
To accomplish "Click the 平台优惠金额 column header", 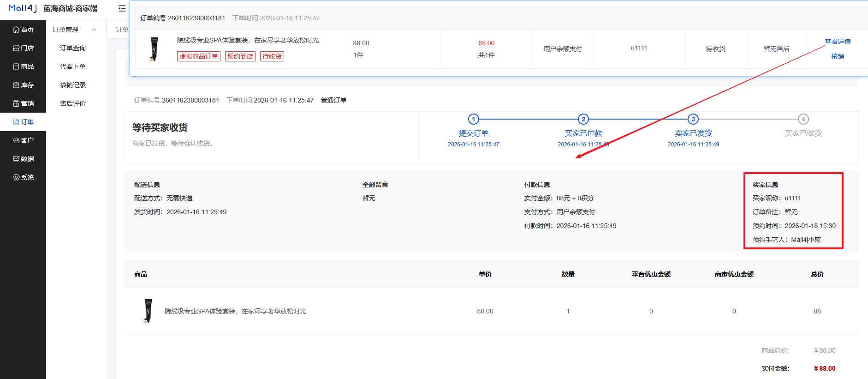I will click(651, 274).
